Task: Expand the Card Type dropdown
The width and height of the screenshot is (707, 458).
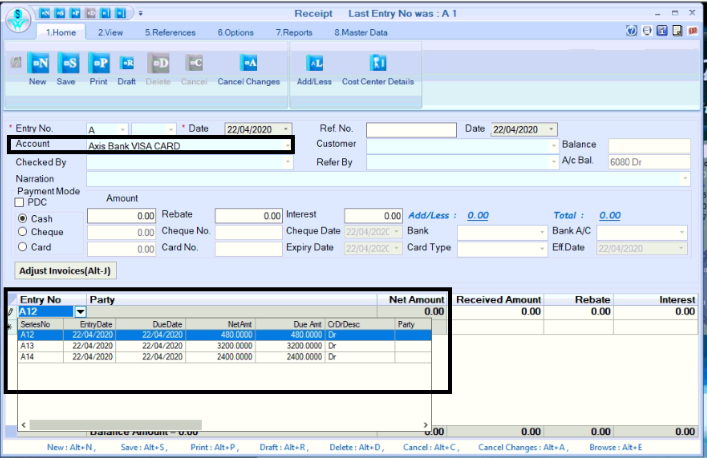Action: pos(542,248)
